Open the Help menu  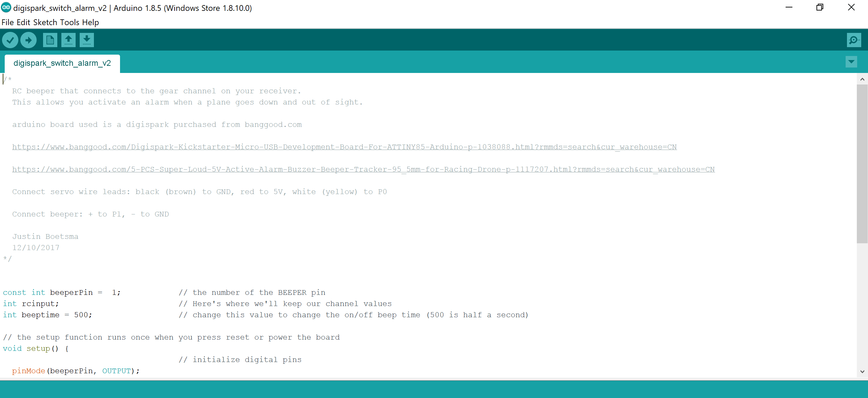[x=90, y=22]
